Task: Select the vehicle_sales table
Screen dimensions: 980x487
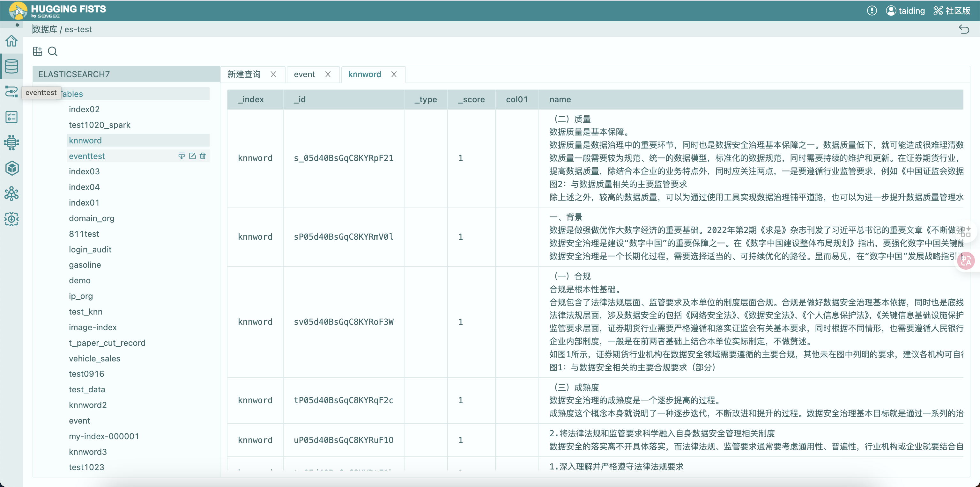Action: coord(94,359)
